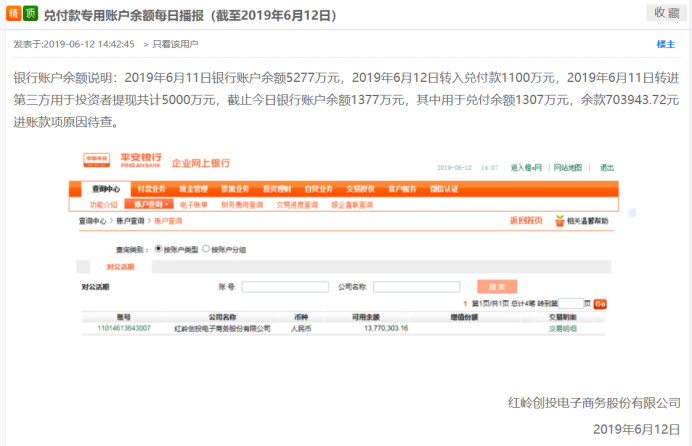Image resolution: width=692 pixels, height=446 pixels.
Task: Click the flower-pot help icon
Action: pos(560,221)
